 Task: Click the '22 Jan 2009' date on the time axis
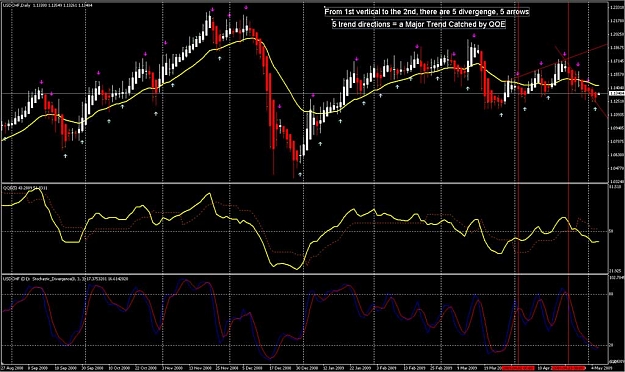click(x=361, y=368)
